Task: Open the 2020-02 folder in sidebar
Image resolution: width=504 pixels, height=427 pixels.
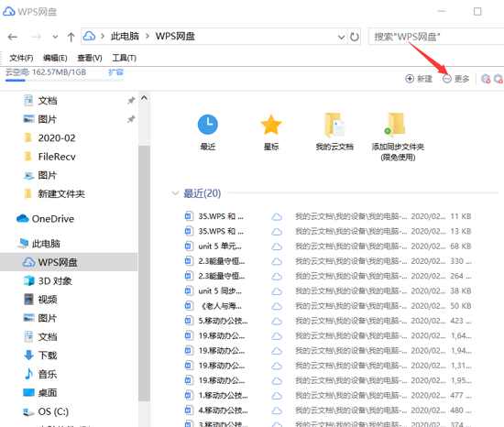Action: coord(57,138)
